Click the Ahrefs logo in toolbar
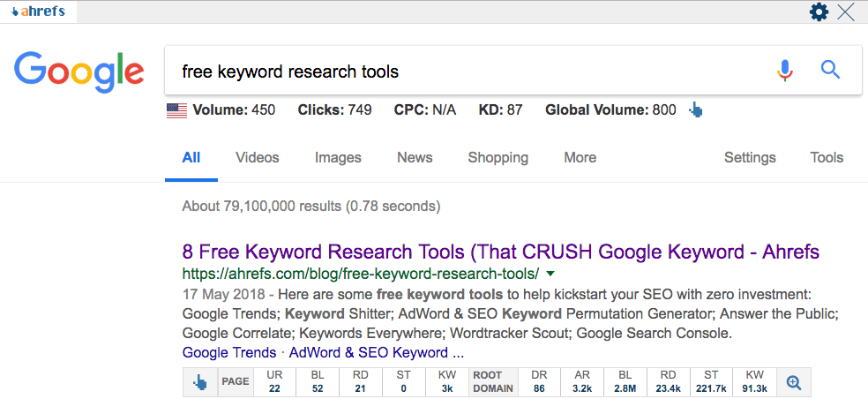The height and width of the screenshot is (414, 868). point(38,11)
